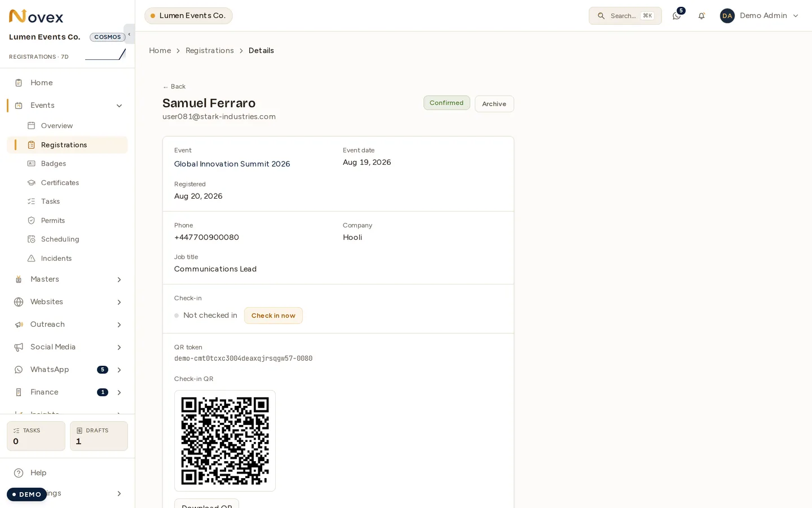This screenshot has height=508, width=812.
Task: Open the Tasks counter card
Action: coord(36,436)
